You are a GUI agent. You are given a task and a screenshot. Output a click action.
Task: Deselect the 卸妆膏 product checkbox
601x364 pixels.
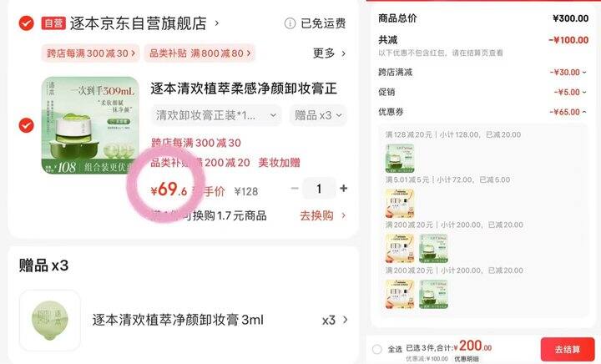pos(26,125)
